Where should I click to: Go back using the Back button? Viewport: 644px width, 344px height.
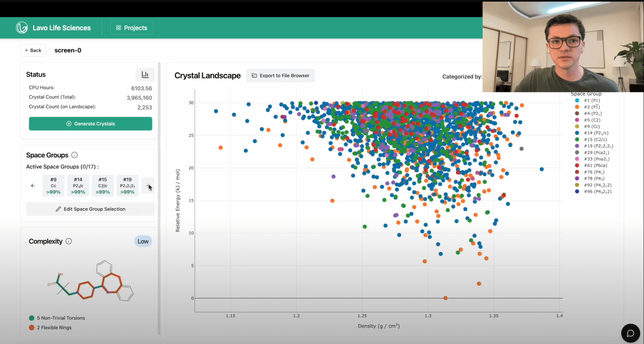pos(33,50)
